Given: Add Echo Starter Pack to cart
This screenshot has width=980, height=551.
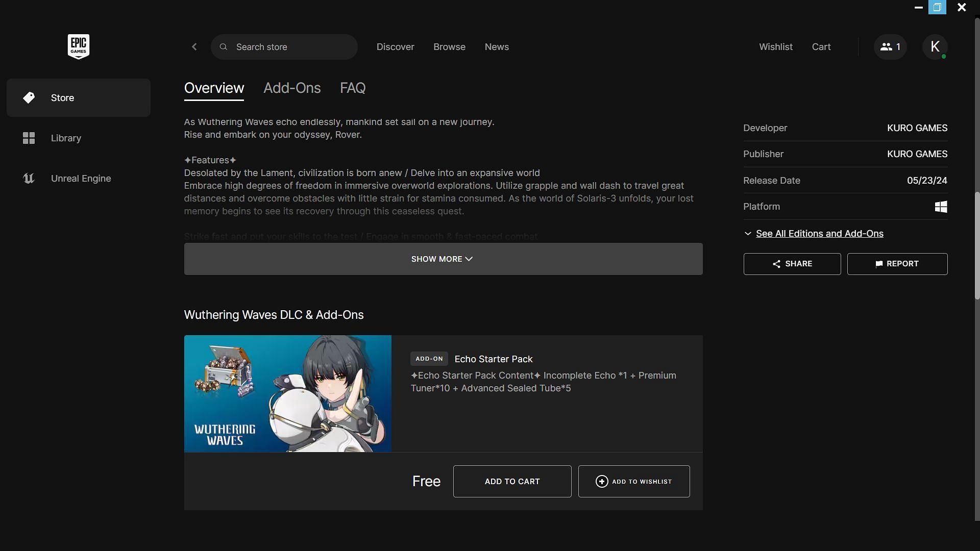Looking at the screenshot, I should [x=512, y=482].
